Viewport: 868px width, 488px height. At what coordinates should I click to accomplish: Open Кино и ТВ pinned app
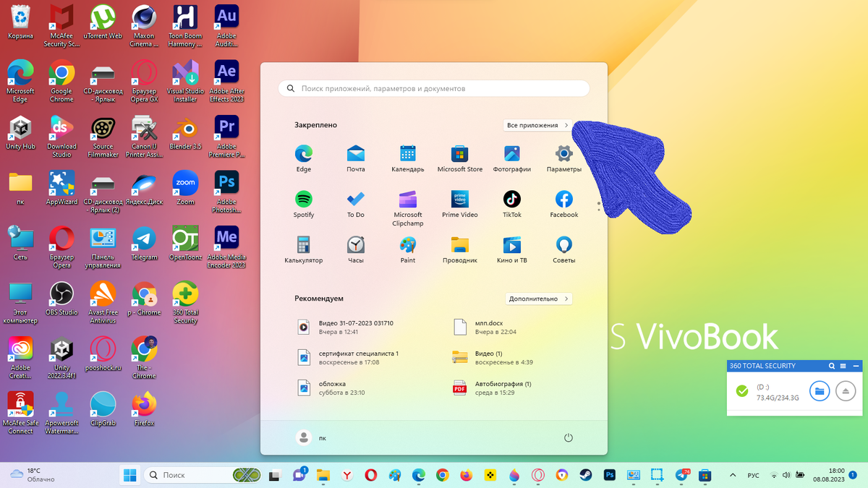pyautogui.click(x=512, y=249)
